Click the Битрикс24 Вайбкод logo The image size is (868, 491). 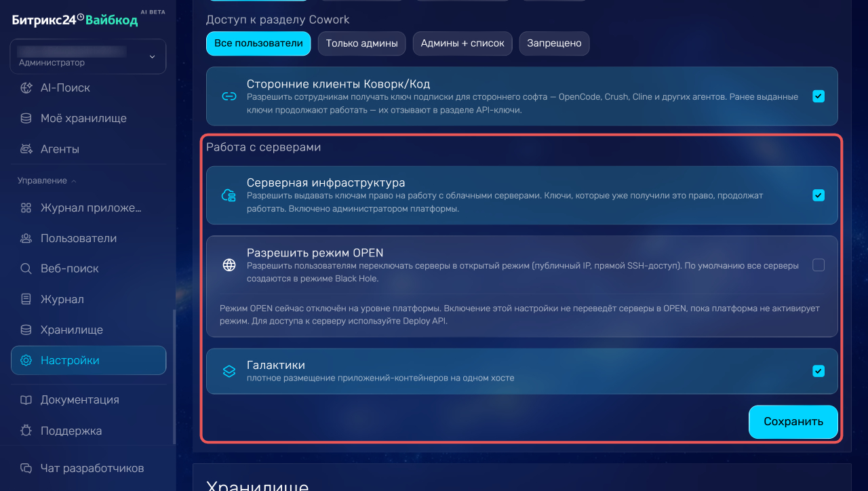click(x=75, y=20)
